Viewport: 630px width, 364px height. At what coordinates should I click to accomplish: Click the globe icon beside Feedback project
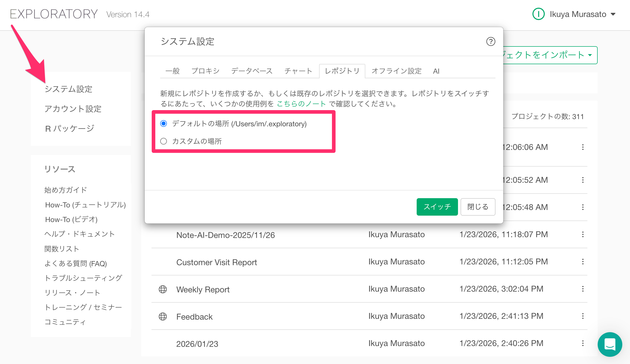point(163,317)
